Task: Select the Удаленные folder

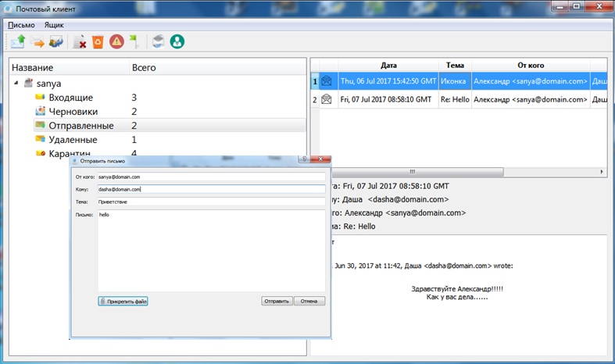Action: 73,140
